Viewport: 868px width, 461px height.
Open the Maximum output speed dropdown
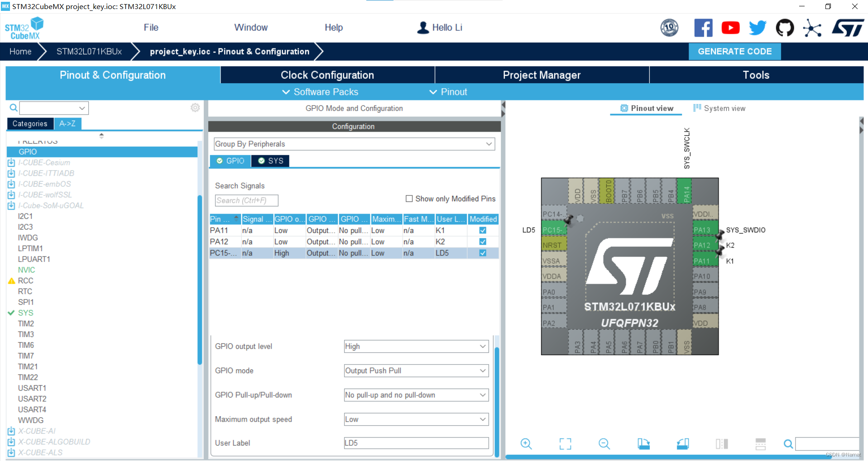click(417, 419)
